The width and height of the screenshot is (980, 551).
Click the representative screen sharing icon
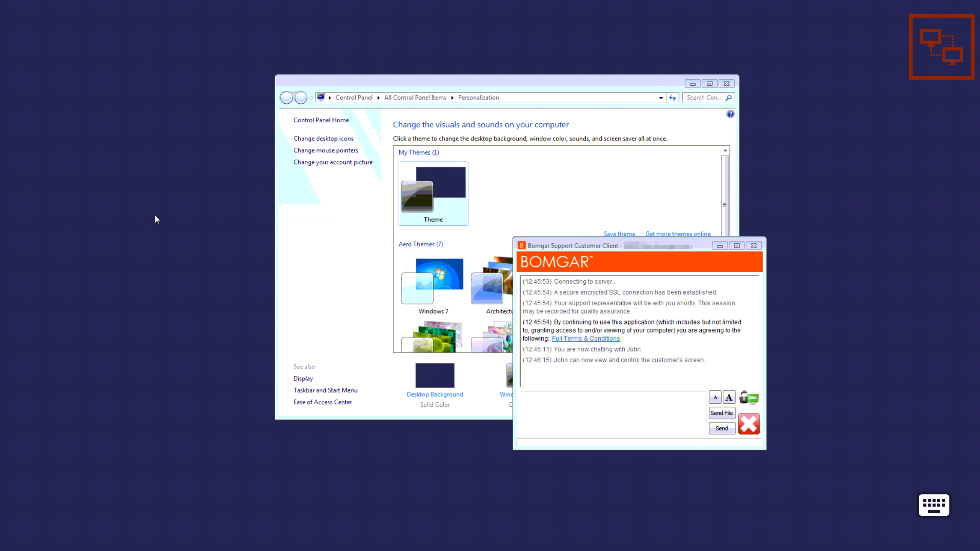749,398
